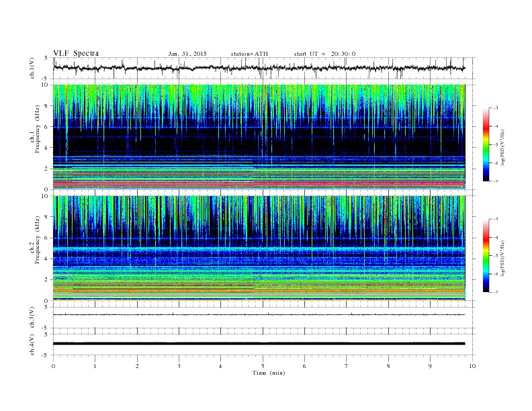Image resolution: width=532 pixels, height=411 pixels.
Task: Click the ch.1 PSD color scale bar
Action: tap(486, 144)
